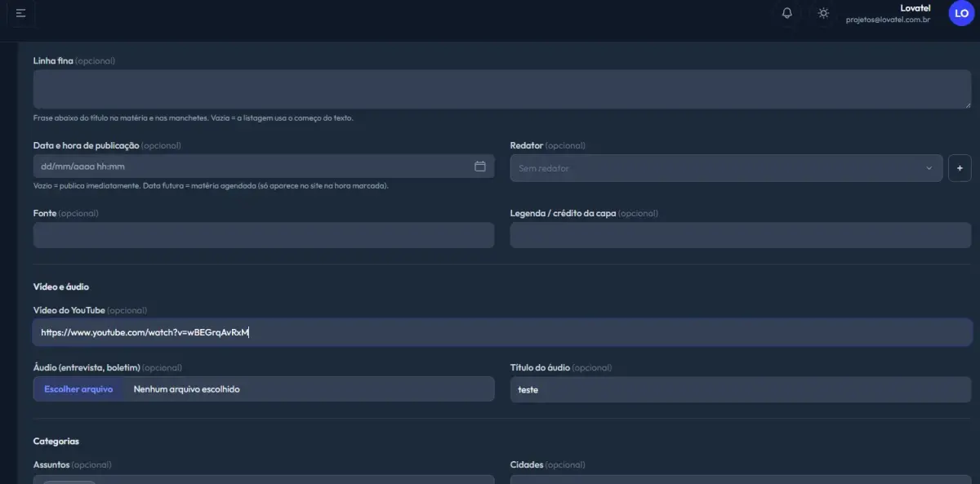
Task: Click the Data e hora de publicação field
Action: [264, 167]
